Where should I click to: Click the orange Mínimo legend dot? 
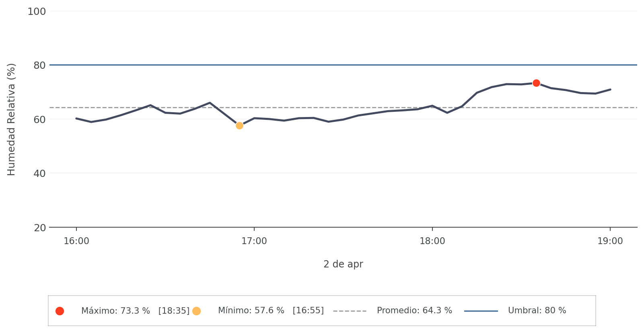196,311
